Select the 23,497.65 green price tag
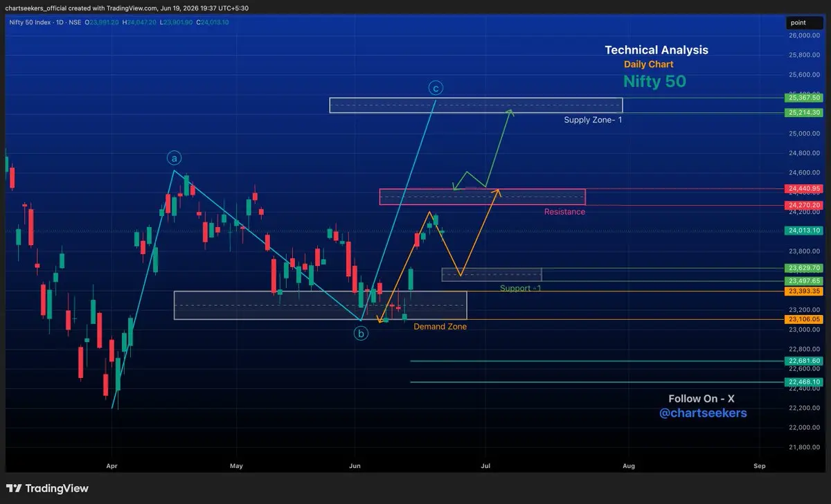 click(803, 280)
